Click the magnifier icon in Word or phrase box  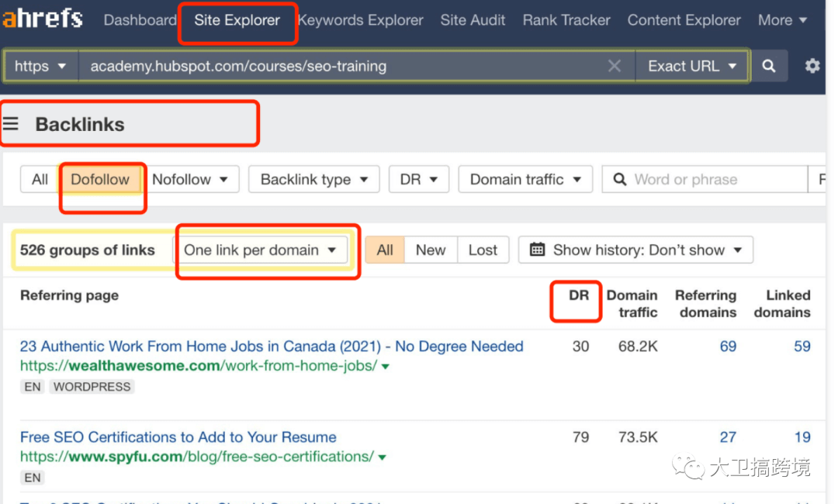click(619, 179)
